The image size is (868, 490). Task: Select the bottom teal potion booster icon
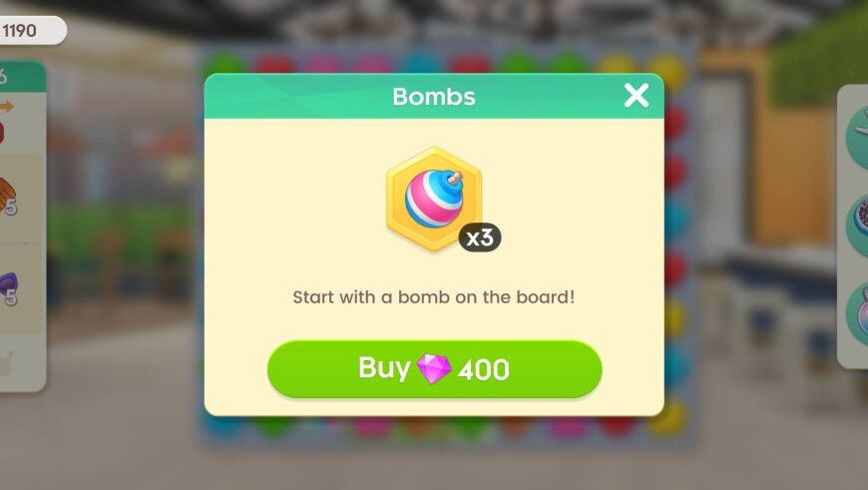857,312
